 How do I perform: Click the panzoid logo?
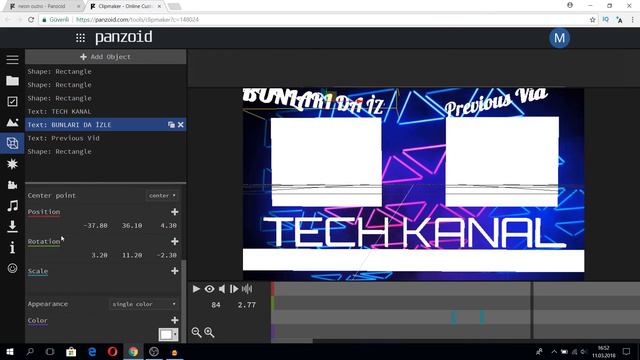tap(124, 38)
